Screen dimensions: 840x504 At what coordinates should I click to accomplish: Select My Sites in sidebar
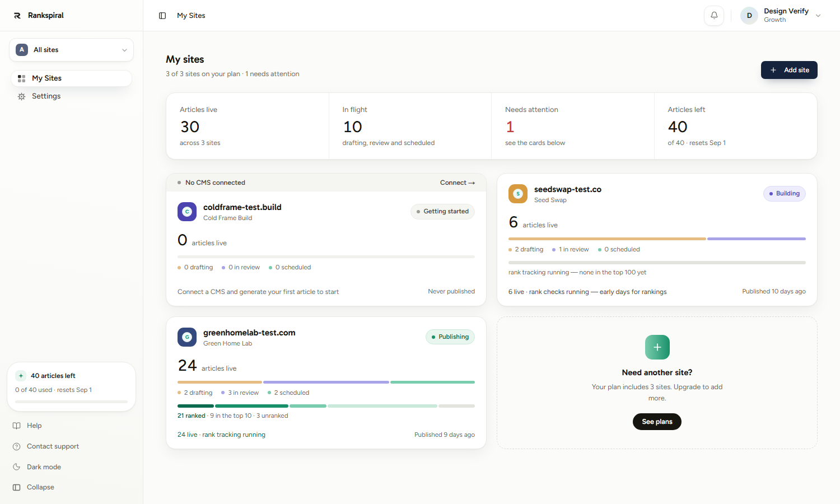[71, 78]
